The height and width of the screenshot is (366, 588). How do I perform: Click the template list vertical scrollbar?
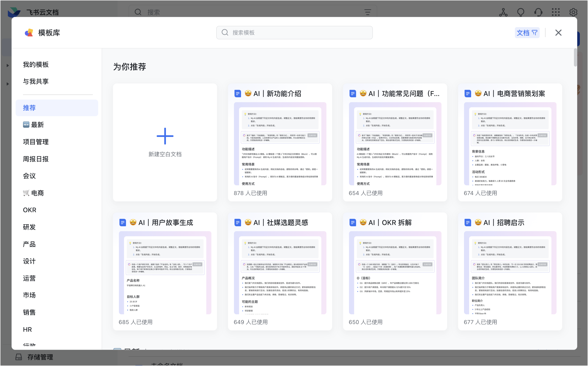[575, 58]
